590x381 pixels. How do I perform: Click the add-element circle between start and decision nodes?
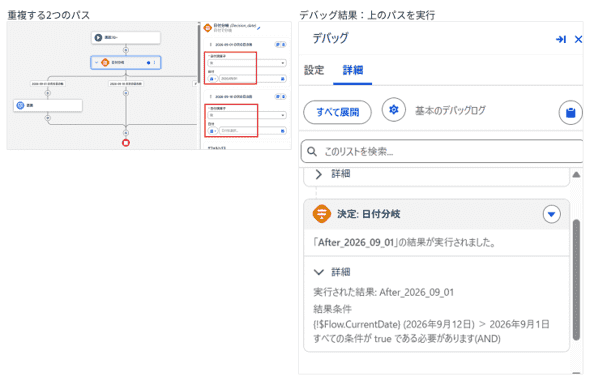[x=126, y=50]
